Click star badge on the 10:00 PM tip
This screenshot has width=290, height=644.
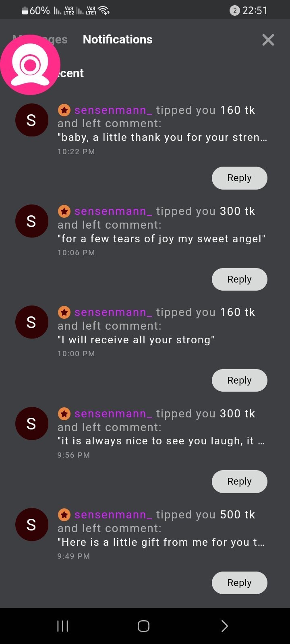[x=64, y=312]
